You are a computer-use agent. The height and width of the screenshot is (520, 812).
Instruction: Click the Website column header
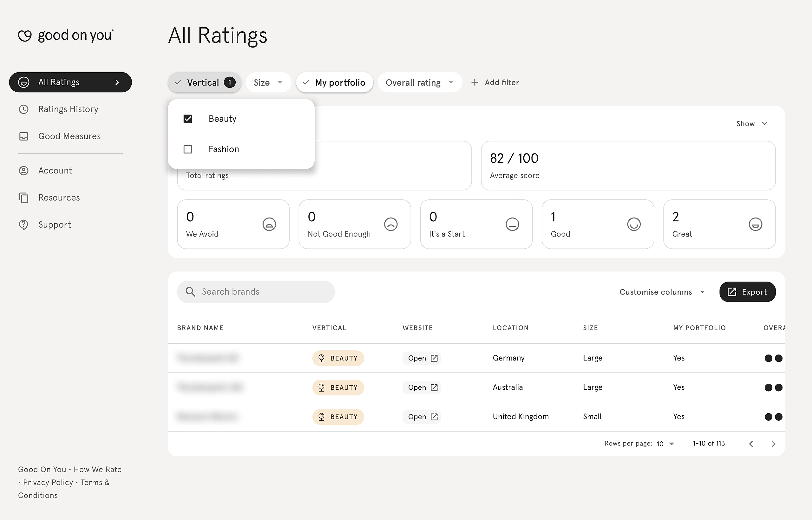(x=417, y=328)
